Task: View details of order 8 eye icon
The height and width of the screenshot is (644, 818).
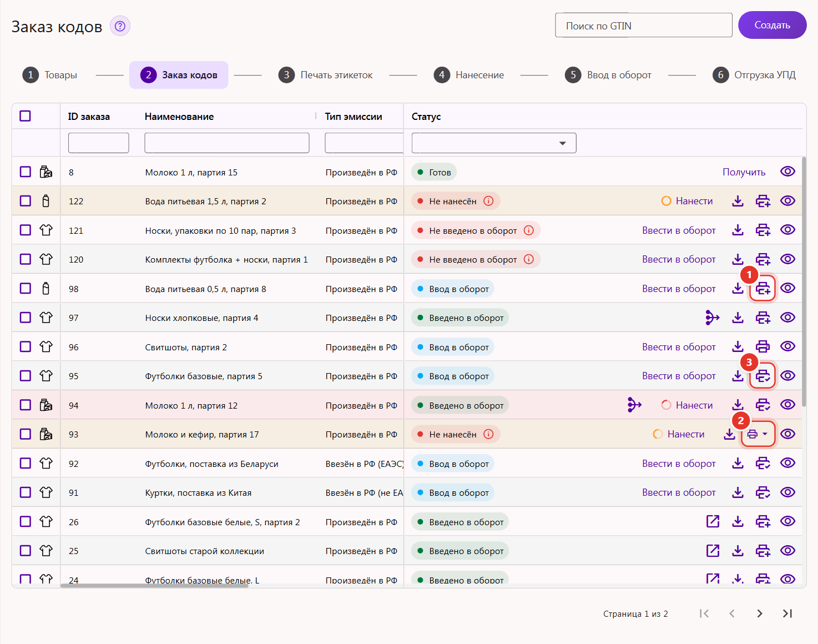Action: (787, 172)
